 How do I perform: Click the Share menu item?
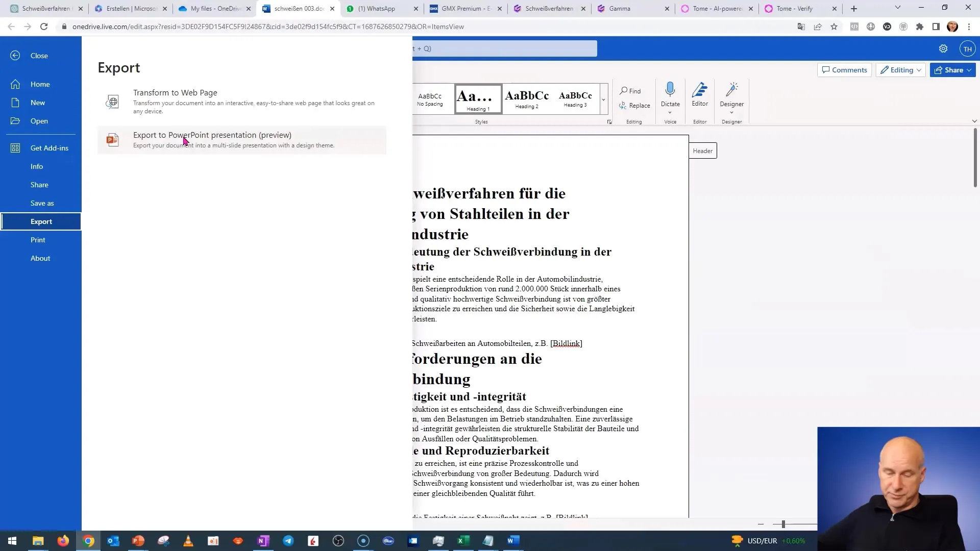[x=40, y=184]
